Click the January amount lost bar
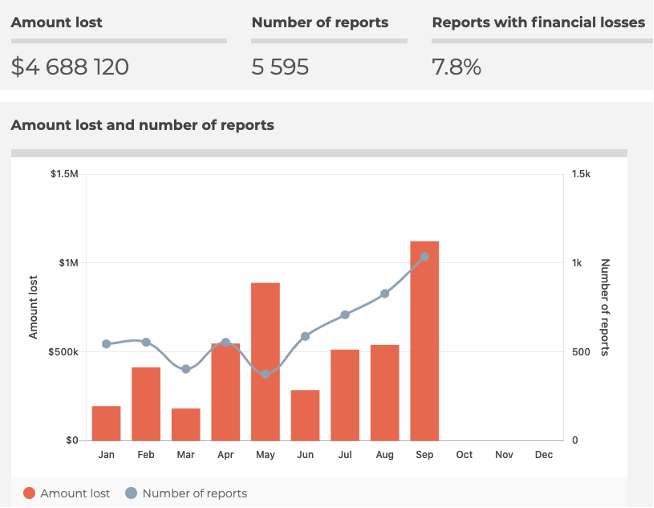The image size is (654, 508). [106, 423]
